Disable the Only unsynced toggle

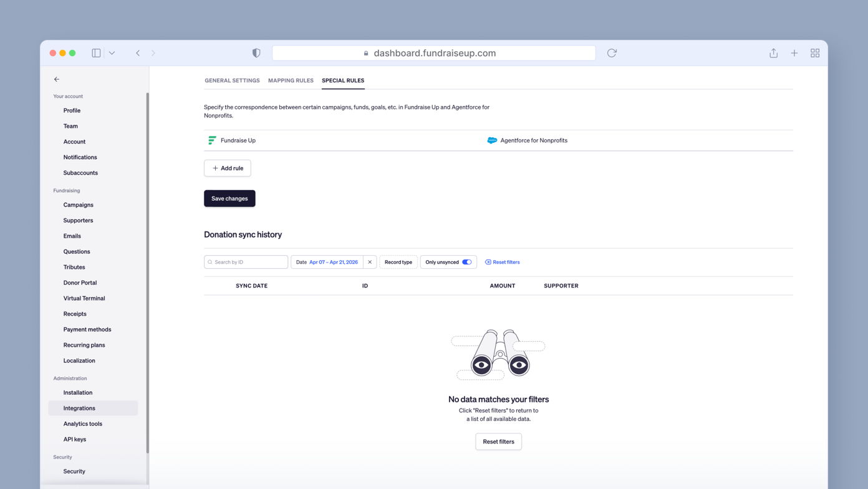coord(467,262)
